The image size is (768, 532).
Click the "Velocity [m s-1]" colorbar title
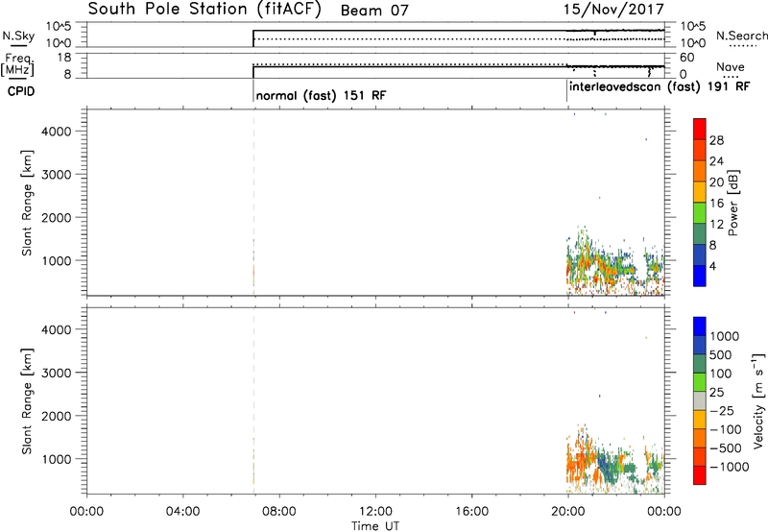[x=758, y=400]
